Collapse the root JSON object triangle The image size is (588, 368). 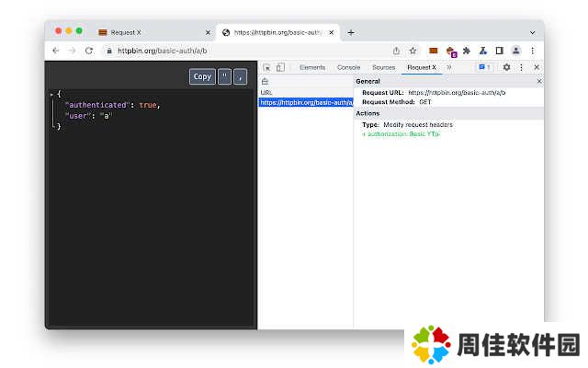pyautogui.click(x=51, y=94)
